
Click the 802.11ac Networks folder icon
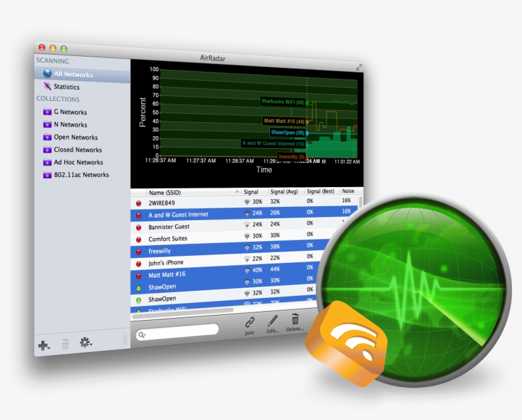click(47, 175)
